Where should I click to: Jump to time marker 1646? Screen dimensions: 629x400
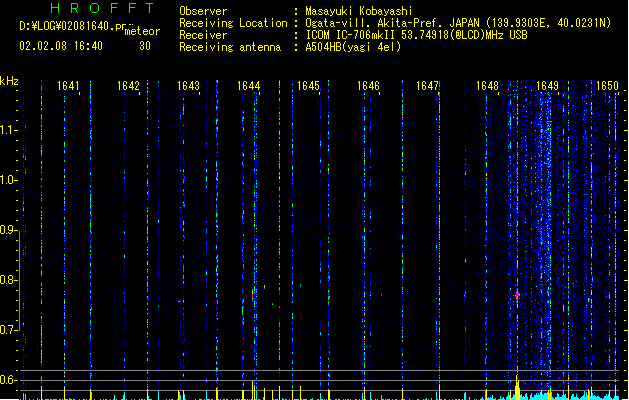coord(368,86)
